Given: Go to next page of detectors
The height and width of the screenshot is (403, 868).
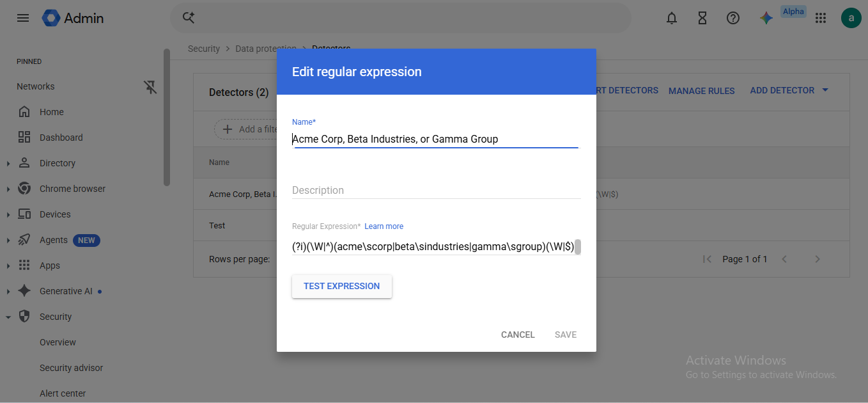Looking at the screenshot, I should click(818, 259).
